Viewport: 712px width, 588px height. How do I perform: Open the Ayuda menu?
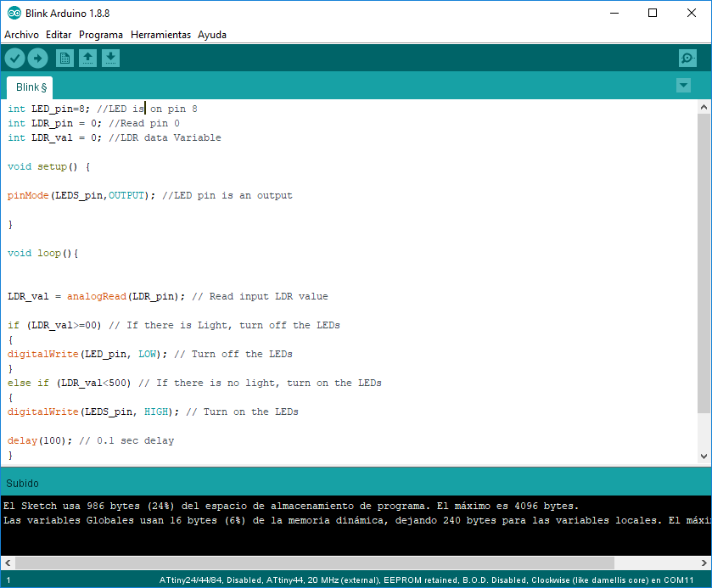tap(212, 35)
